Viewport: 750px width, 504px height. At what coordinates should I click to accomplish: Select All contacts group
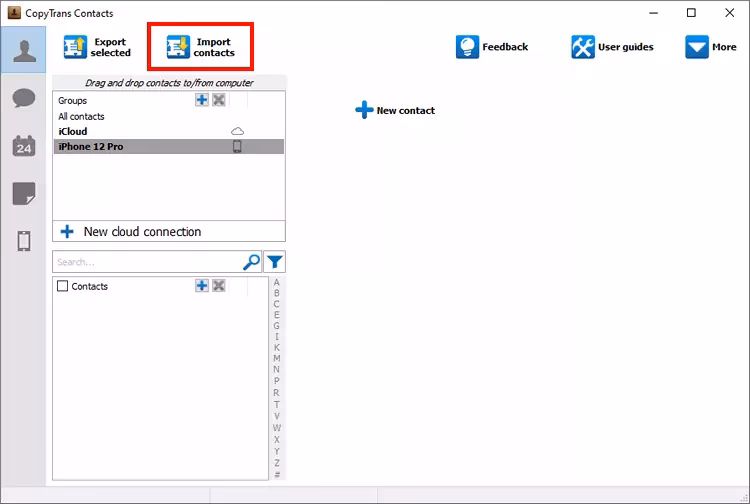pyautogui.click(x=81, y=116)
